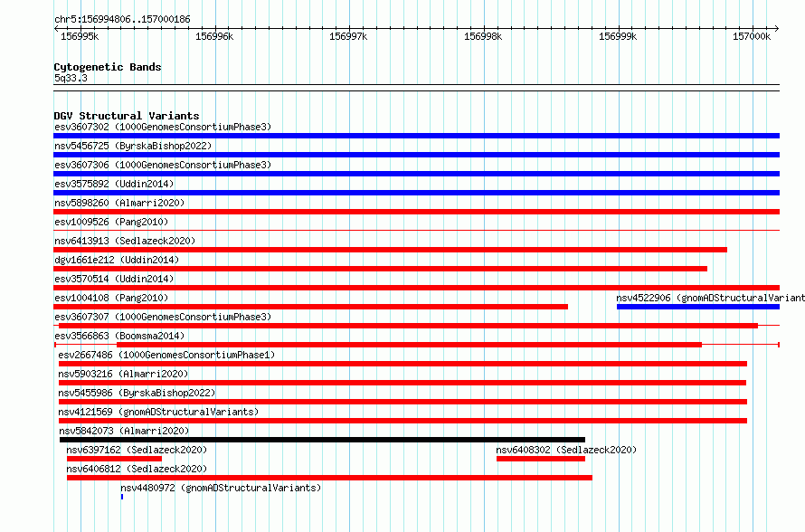805x532 pixels.
Task: Click the chr5:156994806..157000186 region label
Action: [122, 19]
